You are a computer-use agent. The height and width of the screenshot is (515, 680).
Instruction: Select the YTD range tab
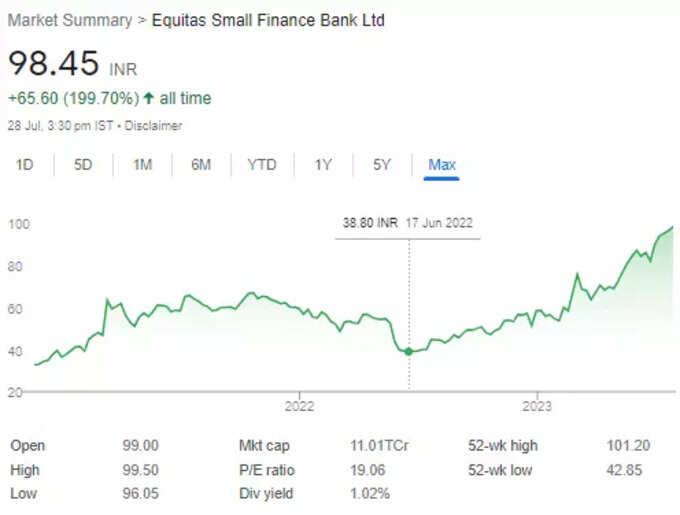tap(262, 165)
